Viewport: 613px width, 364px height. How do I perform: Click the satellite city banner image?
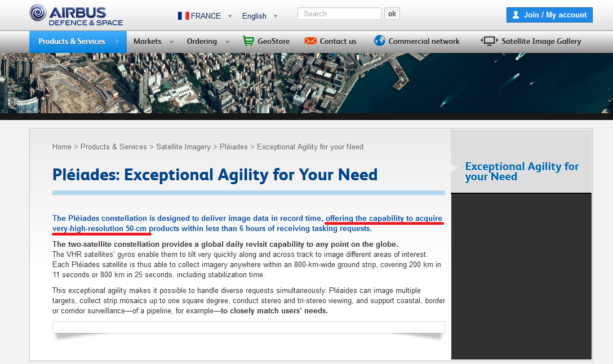[306, 83]
